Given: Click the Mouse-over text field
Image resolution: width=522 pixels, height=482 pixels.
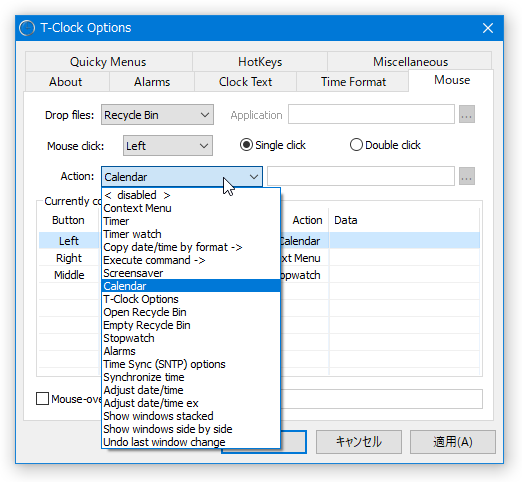Looking at the screenshot, I should pos(381,399).
